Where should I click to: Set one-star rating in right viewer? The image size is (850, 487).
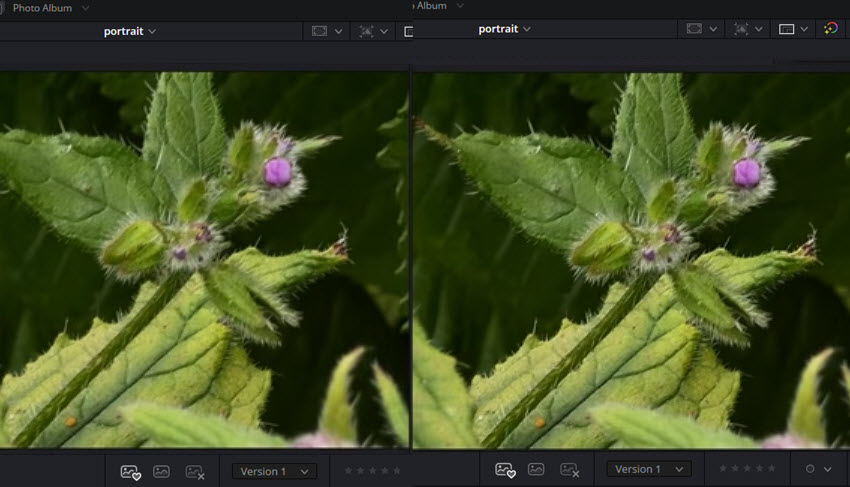coord(723,469)
